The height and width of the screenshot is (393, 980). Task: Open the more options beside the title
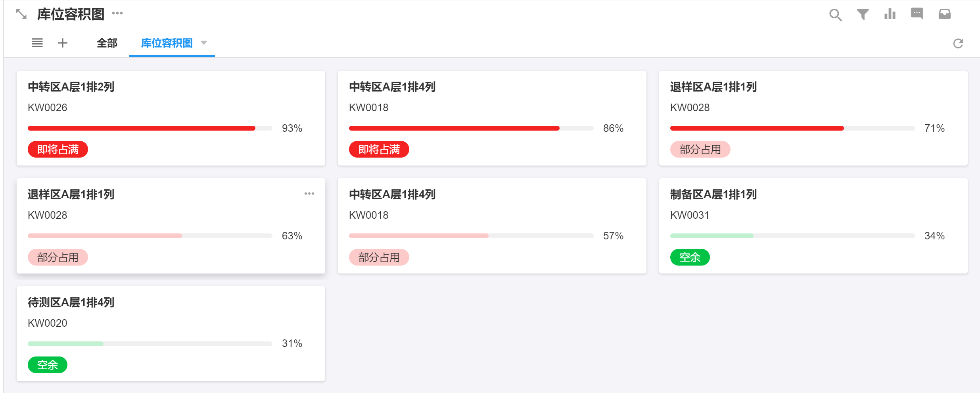point(117,13)
